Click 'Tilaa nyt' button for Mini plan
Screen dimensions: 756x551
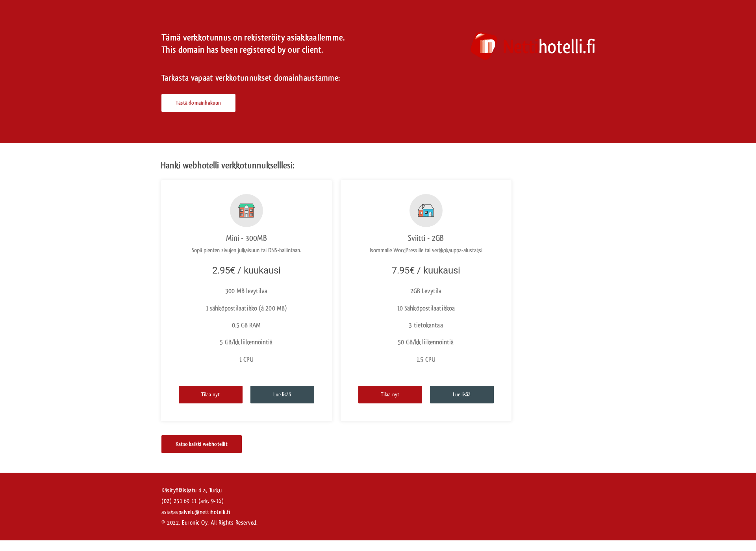point(209,394)
